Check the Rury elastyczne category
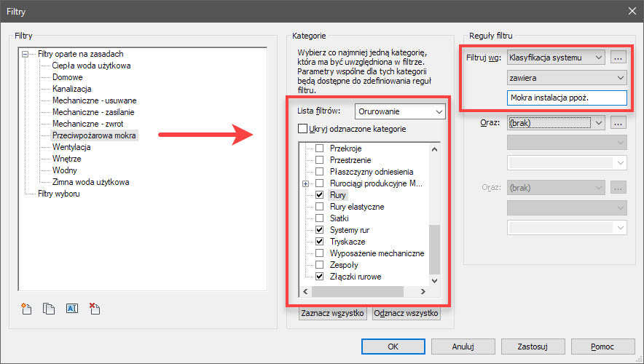Image resolution: width=644 pixels, height=364 pixels. [319, 207]
